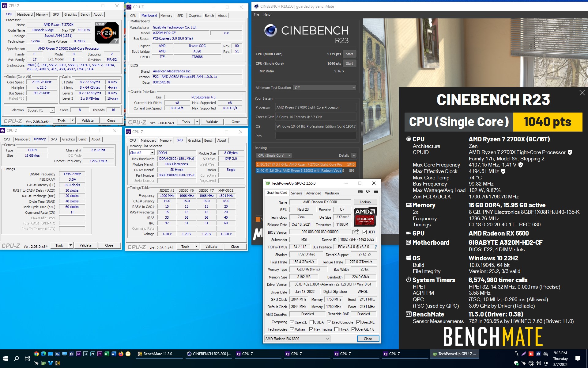
Task: Switch to GPU-Z Sensors tab
Action: tap(296, 193)
